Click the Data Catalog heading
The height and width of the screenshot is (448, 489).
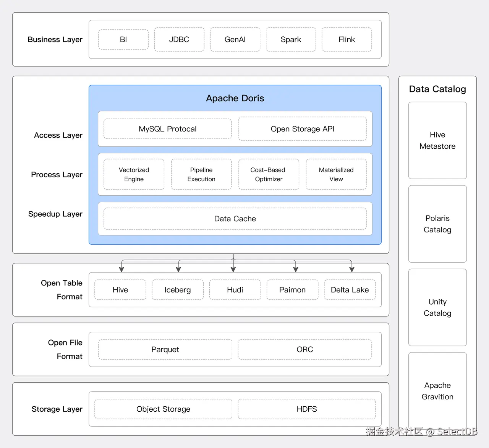pos(437,89)
